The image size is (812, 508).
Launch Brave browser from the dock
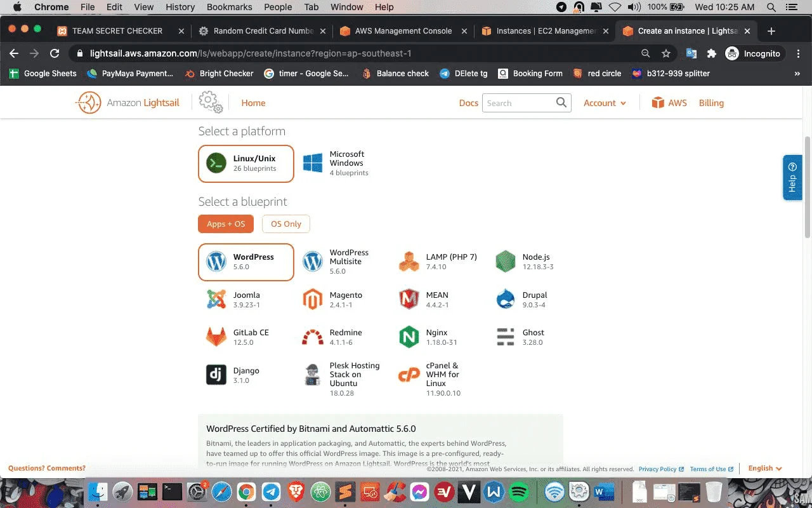coord(296,491)
